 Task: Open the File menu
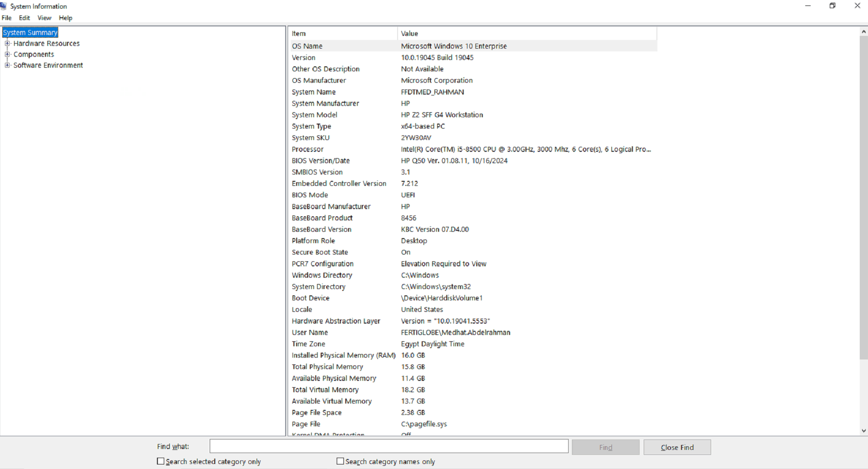pos(7,18)
